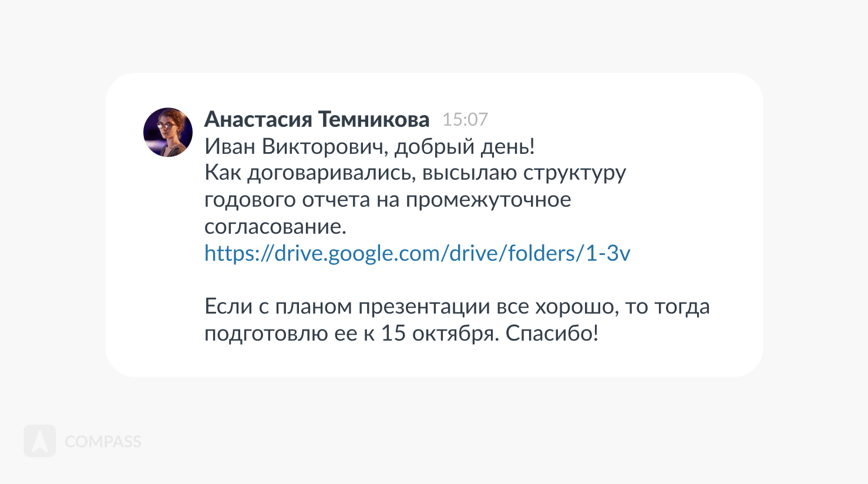Click the words Как договаривались
This screenshot has height=484, width=868.
[x=309, y=173]
